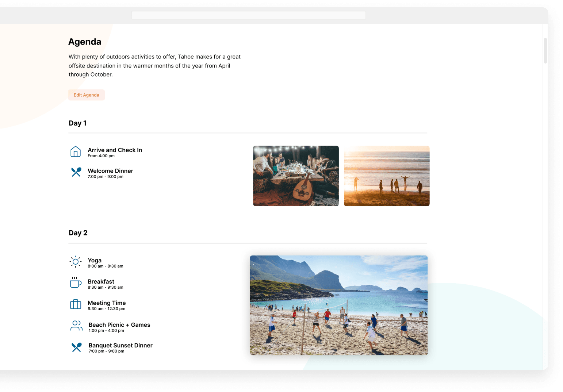
Task: Open the dinner table photo thumbnail
Action: click(x=296, y=176)
